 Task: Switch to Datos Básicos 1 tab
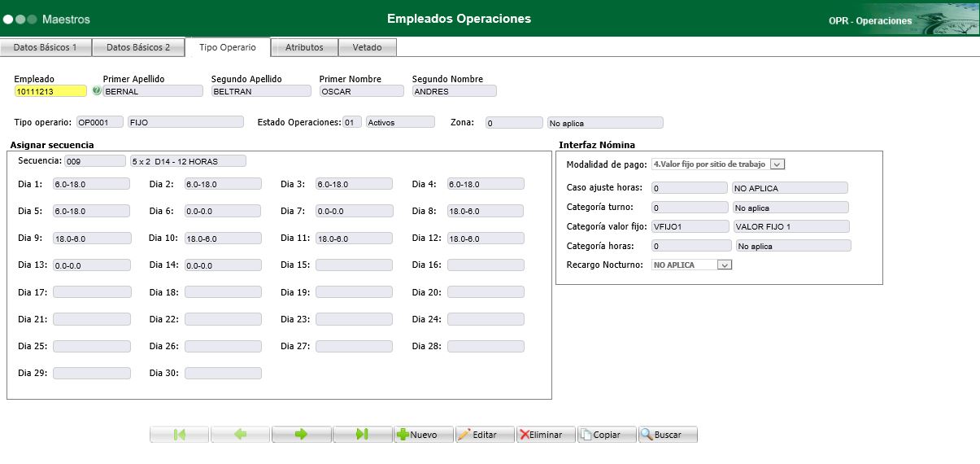point(46,47)
